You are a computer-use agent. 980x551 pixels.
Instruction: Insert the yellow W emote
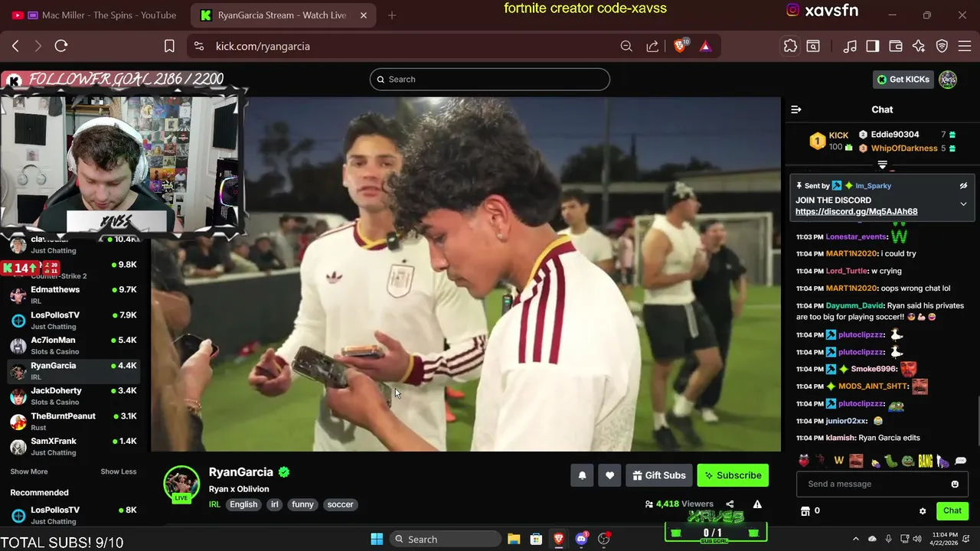838,461
